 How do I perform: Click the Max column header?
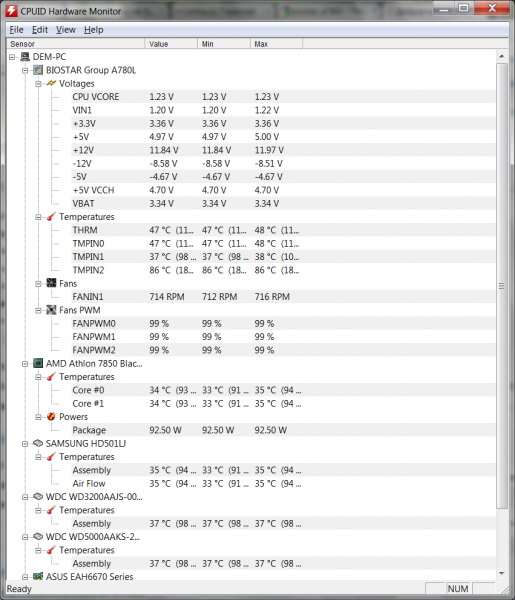tap(277, 44)
